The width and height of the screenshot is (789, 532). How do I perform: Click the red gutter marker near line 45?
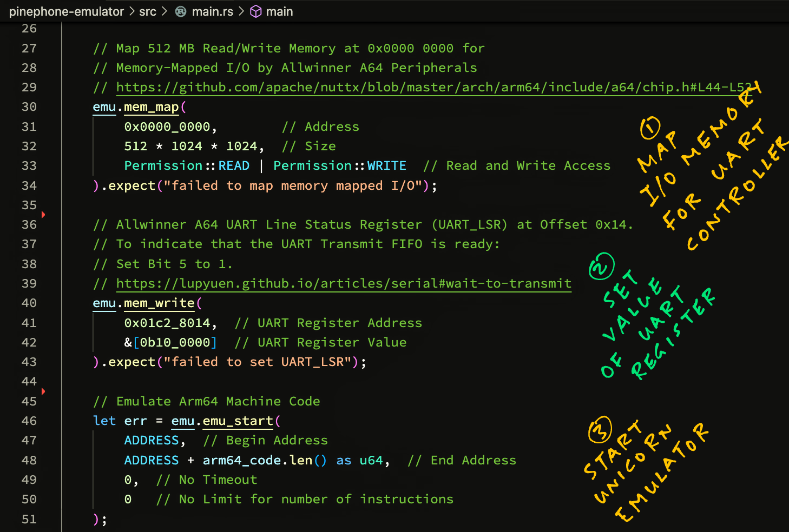[43, 391]
